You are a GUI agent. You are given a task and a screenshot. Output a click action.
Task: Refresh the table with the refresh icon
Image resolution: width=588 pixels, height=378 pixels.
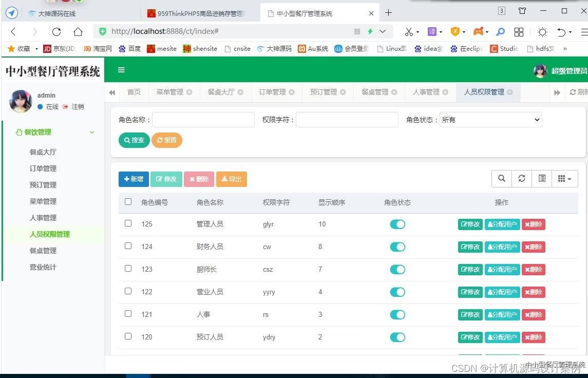pyautogui.click(x=522, y=179)
